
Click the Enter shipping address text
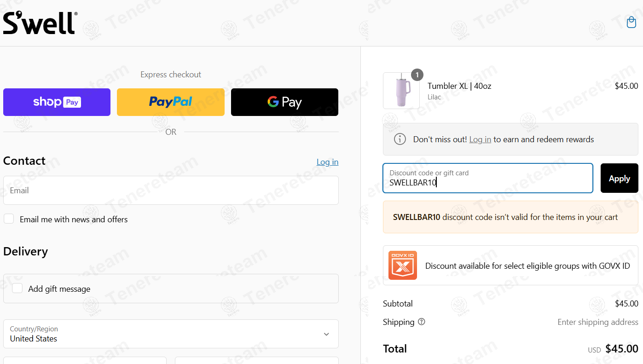[598, 322]
